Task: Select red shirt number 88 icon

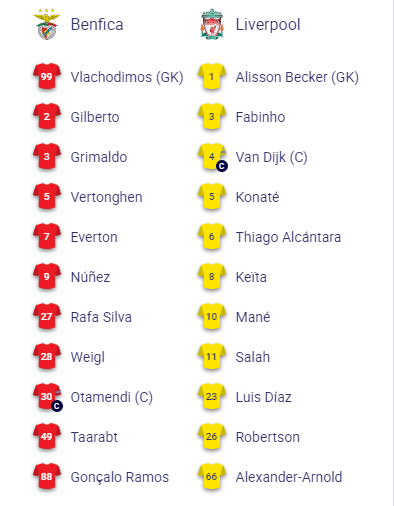Action: click(47, 476)
